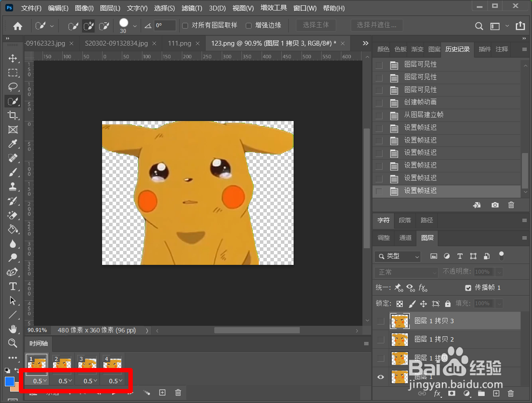Select the Horizontal Type tool
The image size is (532, 403).
[13, 286]
